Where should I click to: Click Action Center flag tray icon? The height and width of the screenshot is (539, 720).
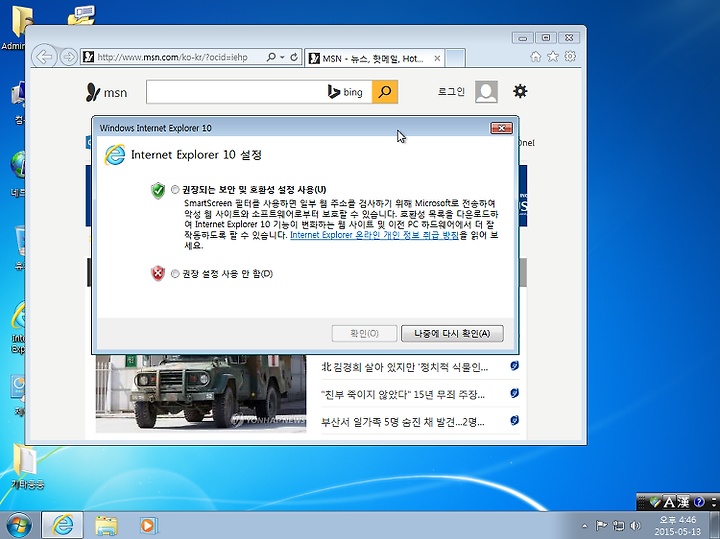[601, 525]
